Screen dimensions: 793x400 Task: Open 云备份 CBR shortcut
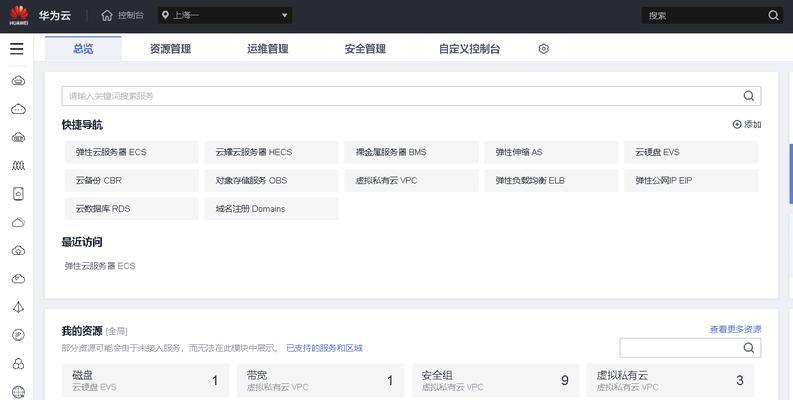pyautogui.click(x=131, y=181)
